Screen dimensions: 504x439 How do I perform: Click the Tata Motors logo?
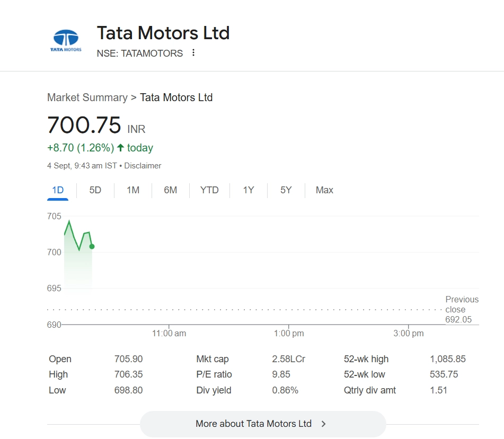66,41
